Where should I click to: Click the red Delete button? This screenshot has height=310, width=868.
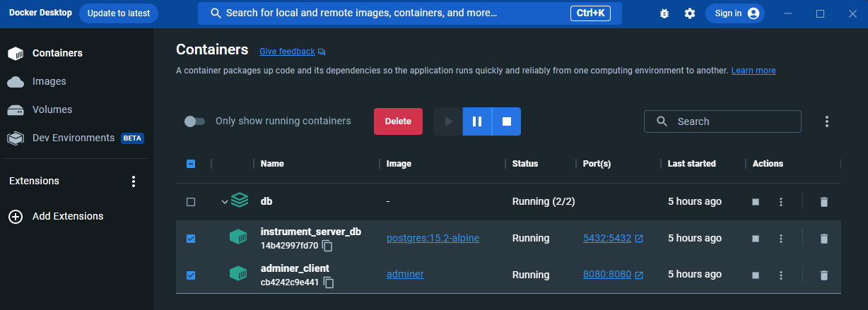click(x=398, y=121)
